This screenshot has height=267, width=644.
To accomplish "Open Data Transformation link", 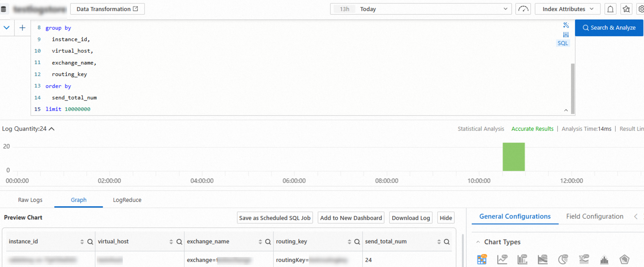I will pyautogui.click(x=107, y=9).
